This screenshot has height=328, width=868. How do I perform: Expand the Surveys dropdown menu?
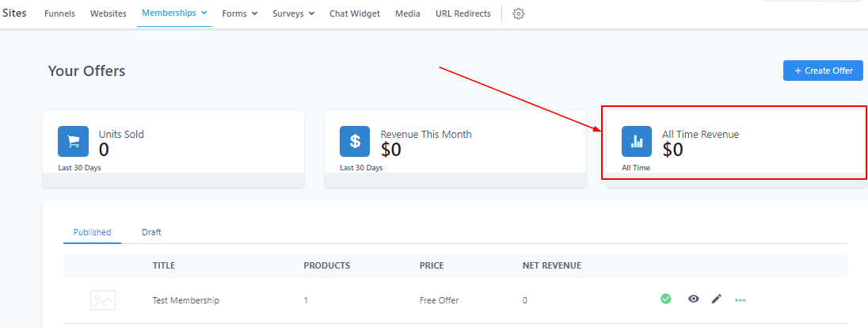tap(293, 13)
